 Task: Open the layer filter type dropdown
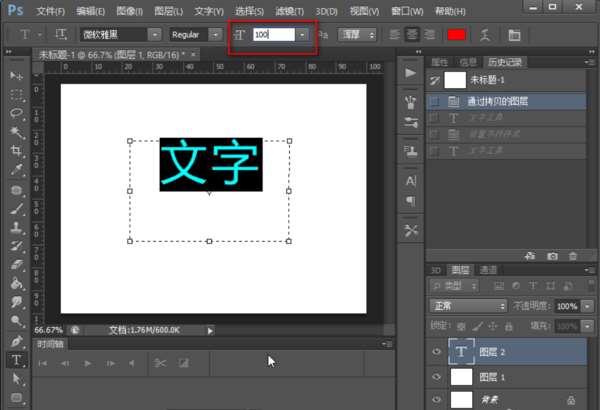(x=454, y=286)
